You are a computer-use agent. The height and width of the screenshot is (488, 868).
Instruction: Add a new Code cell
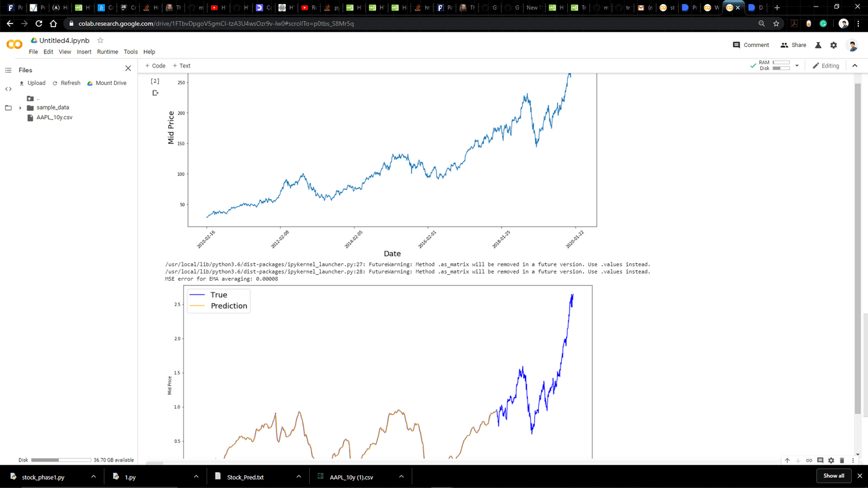(x=155, y=66)
